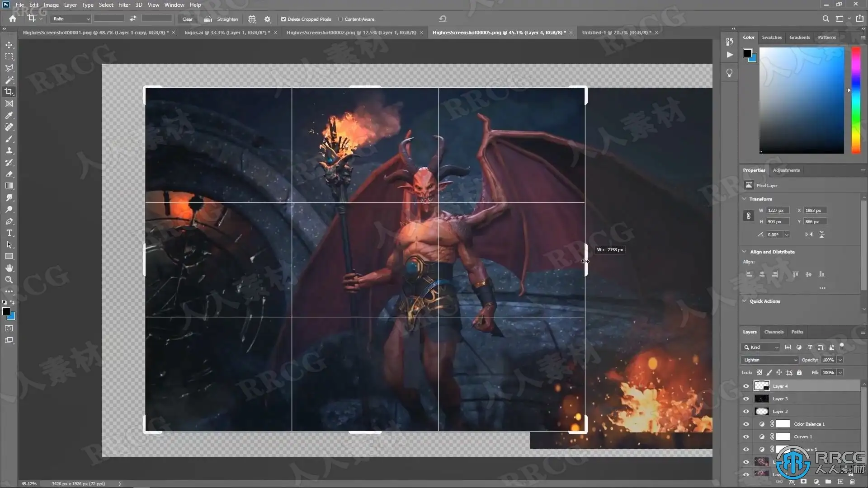This screenshot has width=868, height=488.
Task: Select the Rectangle shape tool
Action: [x=9, y=256]
